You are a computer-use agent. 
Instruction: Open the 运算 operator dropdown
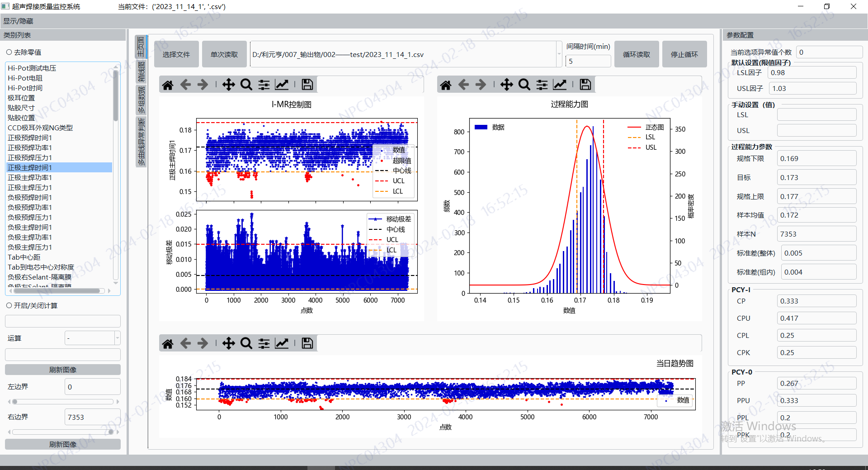tap(92, 338)
